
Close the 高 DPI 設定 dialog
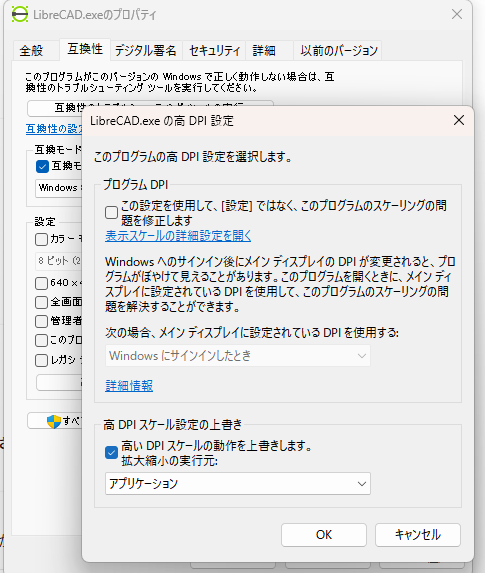(x=459, y=120)
